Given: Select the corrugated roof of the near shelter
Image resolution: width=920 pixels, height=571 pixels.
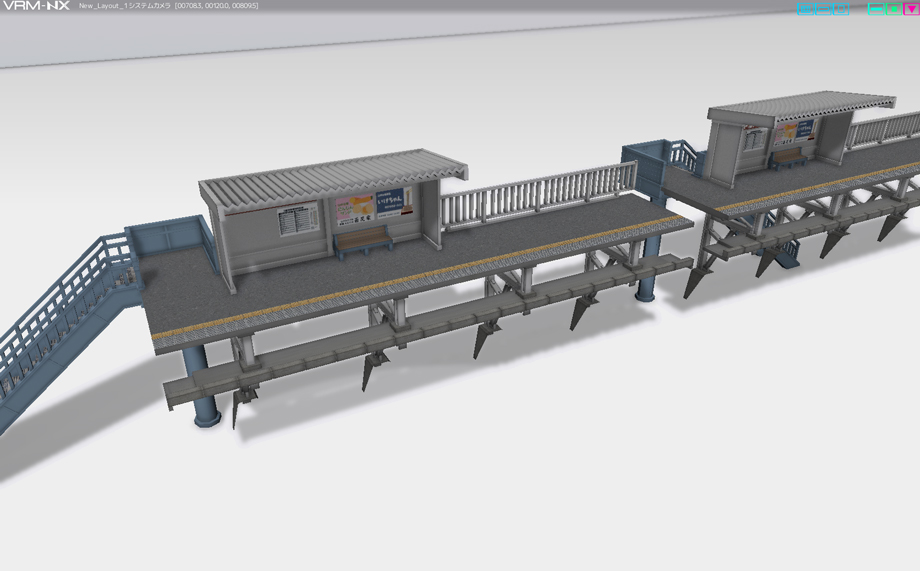Looking at the screenshot, I should click(333, 174).
